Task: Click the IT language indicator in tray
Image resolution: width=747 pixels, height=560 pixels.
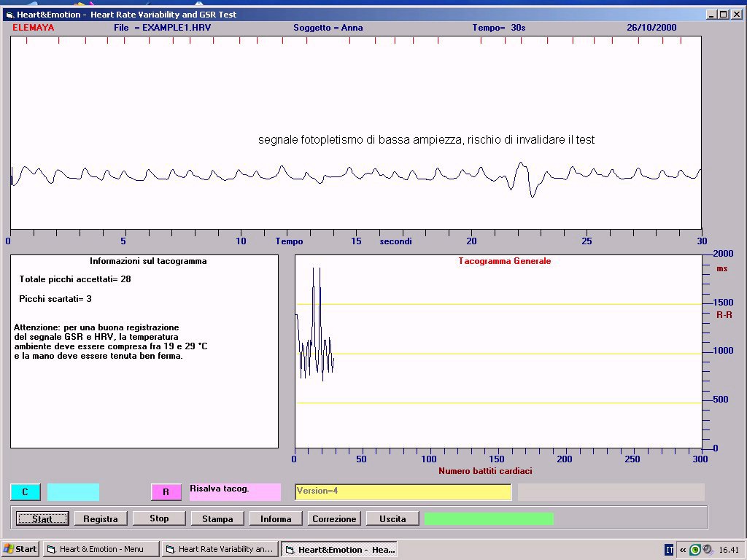Action: pos(669,550)
